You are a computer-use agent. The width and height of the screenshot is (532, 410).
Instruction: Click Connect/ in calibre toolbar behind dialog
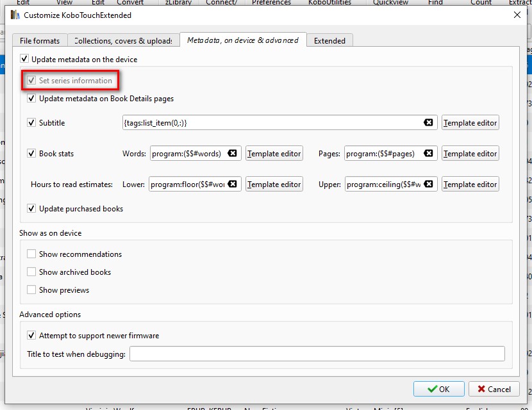click(221, 3)
